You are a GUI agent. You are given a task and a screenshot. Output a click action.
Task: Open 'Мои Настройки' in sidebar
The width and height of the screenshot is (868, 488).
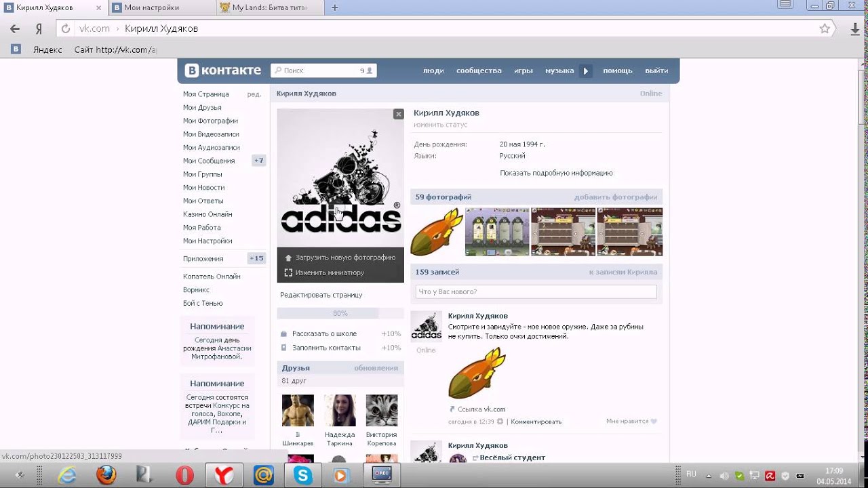point(208,241)
